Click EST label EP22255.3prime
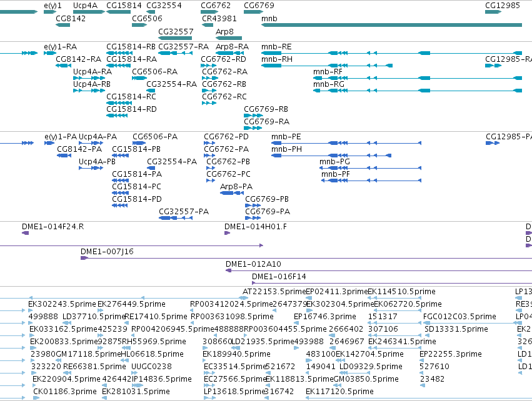Screen dimensions: 532x401 point(451,354)
